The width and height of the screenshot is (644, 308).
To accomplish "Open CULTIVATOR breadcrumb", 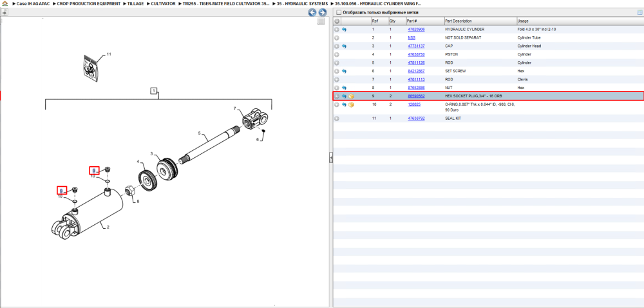I will pos(164,3).
